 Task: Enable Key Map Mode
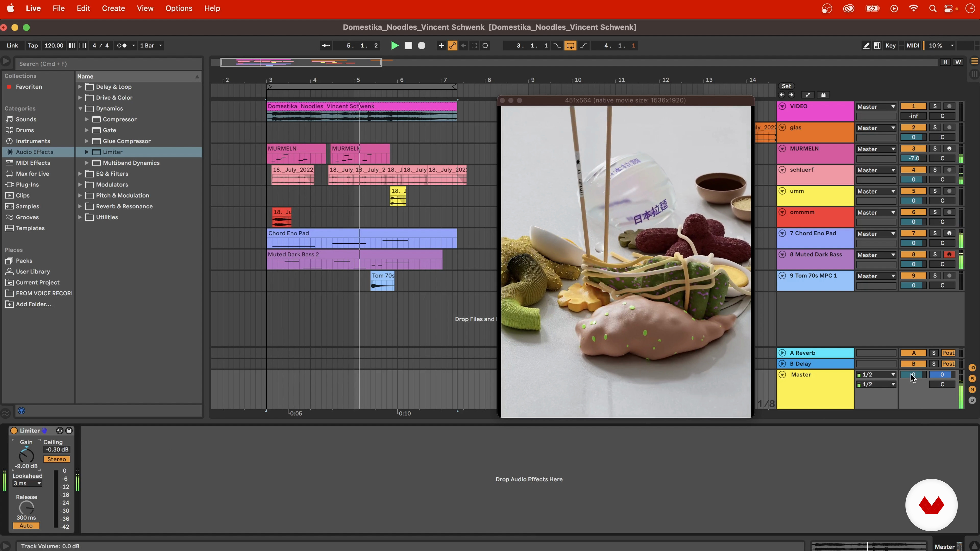coord(890,46)
